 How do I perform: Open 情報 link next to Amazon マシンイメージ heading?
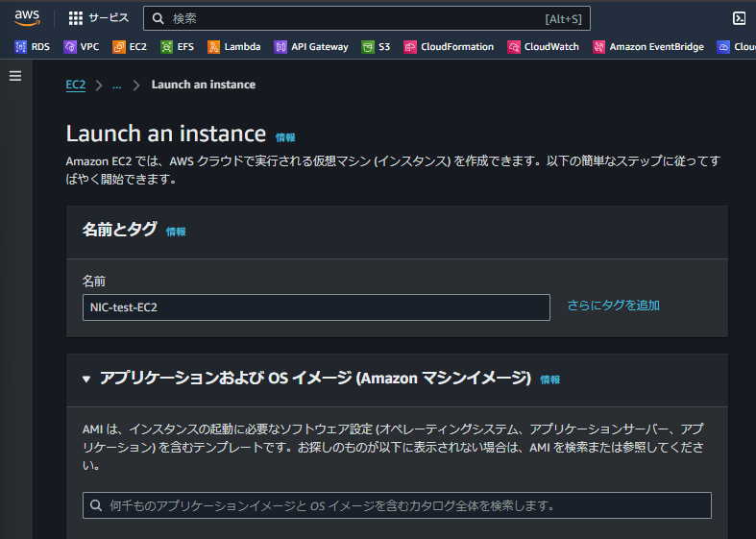coord(549,380)
